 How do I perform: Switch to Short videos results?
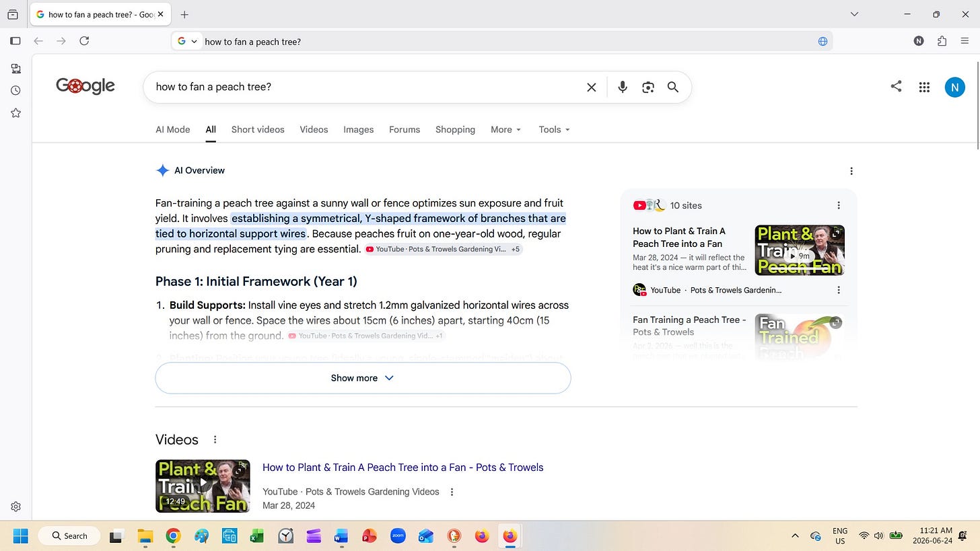pyautogui.click(x=258, y=130)
